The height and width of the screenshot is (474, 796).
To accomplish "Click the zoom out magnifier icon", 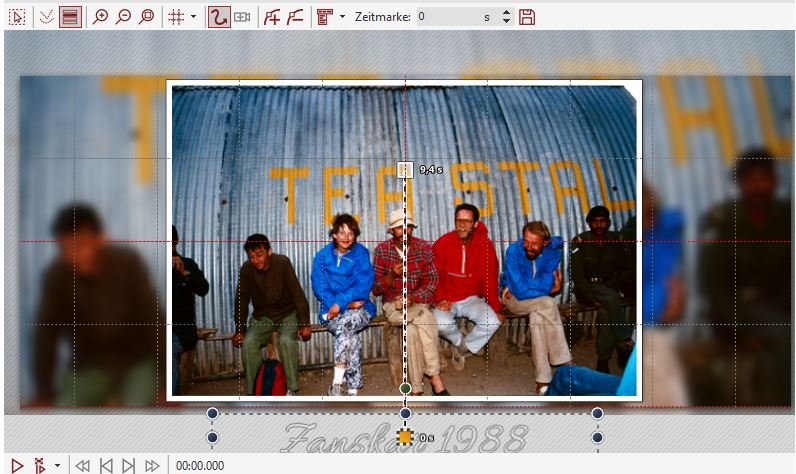I will coord(123,17).
